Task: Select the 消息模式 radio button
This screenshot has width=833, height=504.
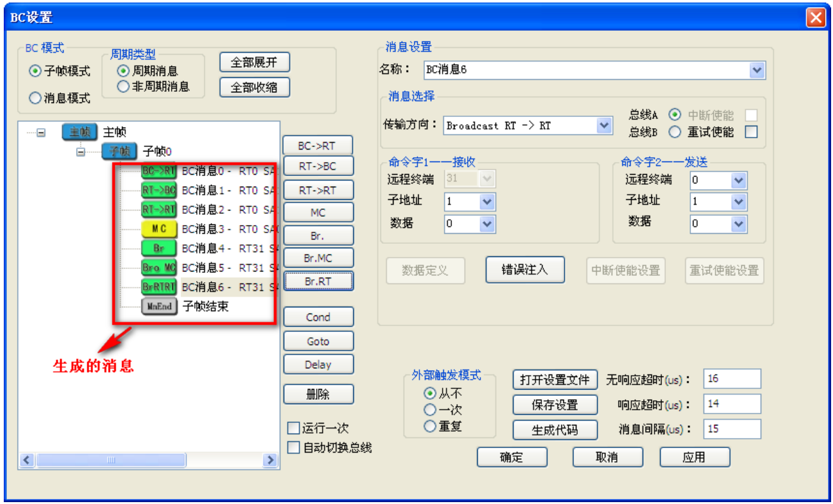Action: (35, 98)
